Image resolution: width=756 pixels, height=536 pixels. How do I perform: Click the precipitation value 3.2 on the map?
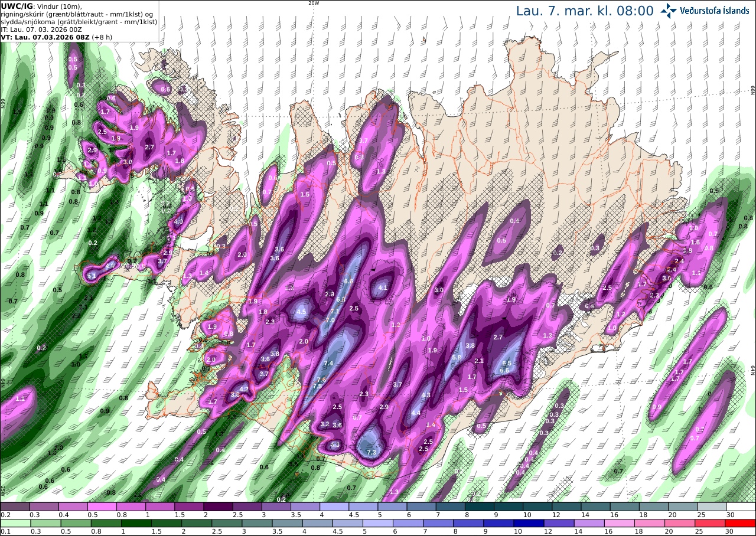coord(325,424)
